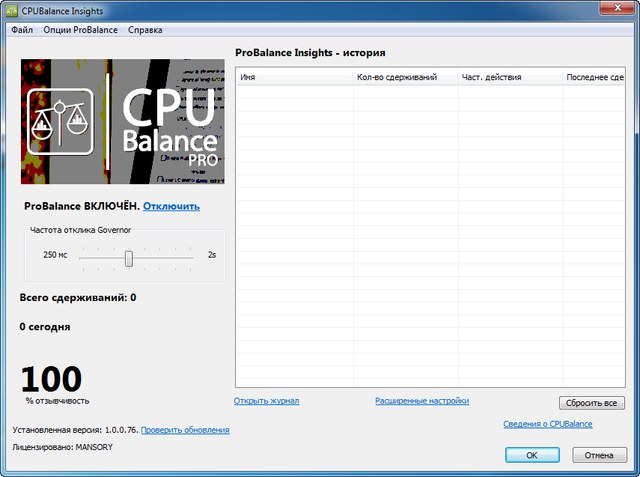Open the Файл menu
The height and width of the screenshot is (477, 640).
(x=22, y=30)
